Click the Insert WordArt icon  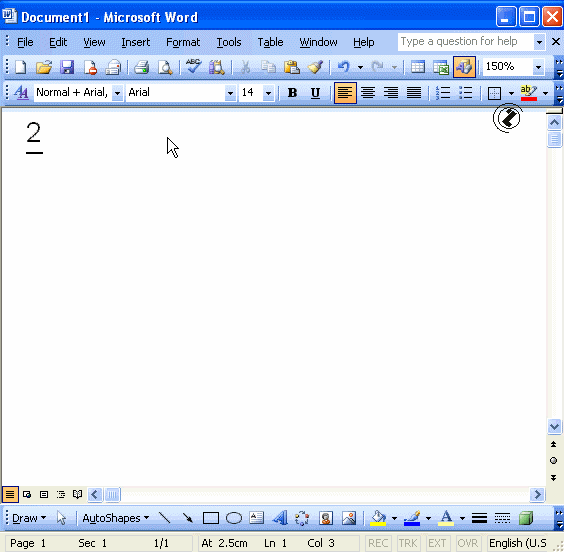point(280,518)
